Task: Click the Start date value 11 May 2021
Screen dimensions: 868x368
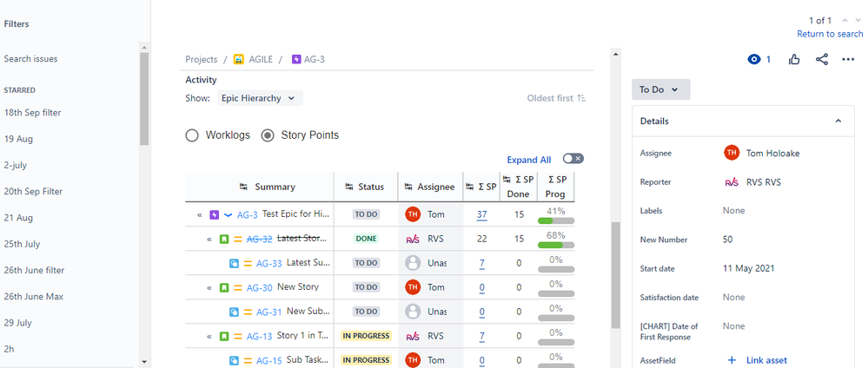Action: coord(748,268)
